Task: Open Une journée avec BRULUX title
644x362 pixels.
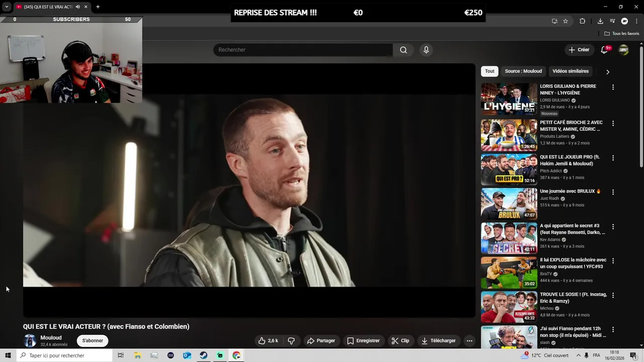Action: pos(571,191)
